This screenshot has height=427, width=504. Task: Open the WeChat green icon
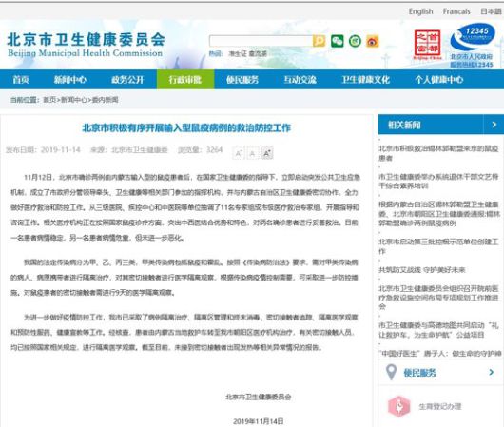pyautogui.click(x=338, y=41)
